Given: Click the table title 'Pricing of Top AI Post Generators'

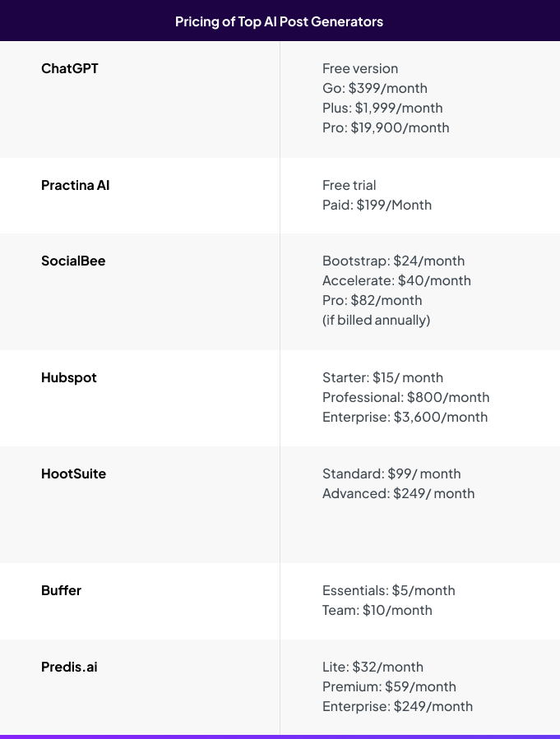Looking at the screenshot, I should pyautogui.click(x=280, y=21).
